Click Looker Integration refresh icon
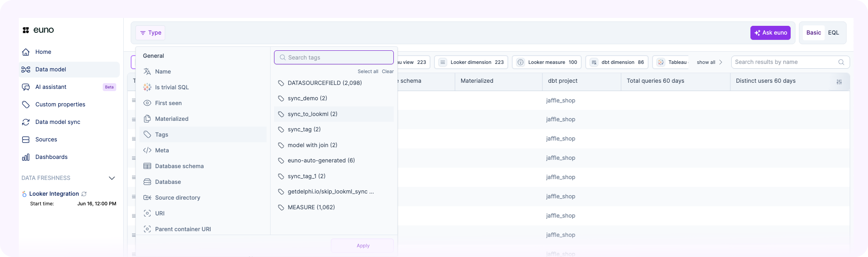The height and width of the screenshot is (257, 868). [x=84, y=194]
